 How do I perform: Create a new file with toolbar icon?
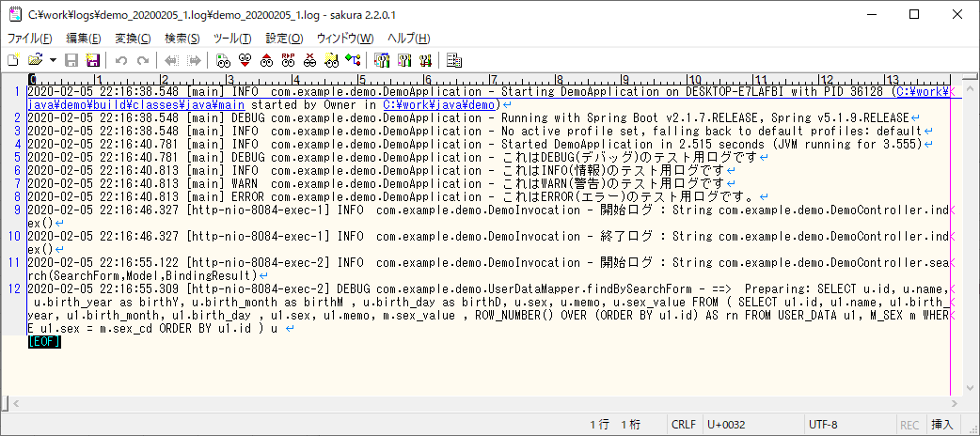tap(13, 60)
